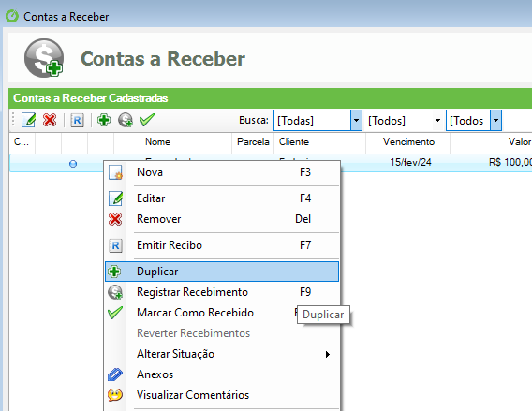This screenshot has width=532, height=411.
Task: Click the blue status circle in row
Action: coord(73,164)
